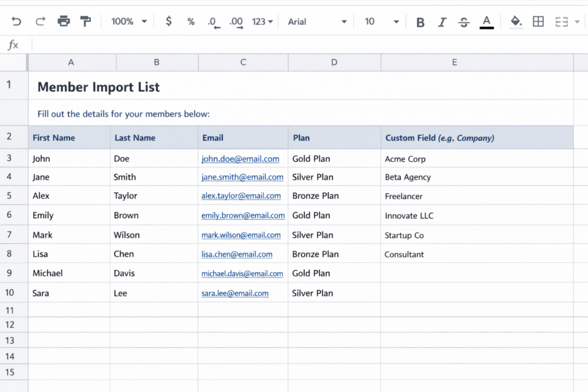Click the Undo arrow icon
Screen dimensions: 588x392
(x=16, y=21)
